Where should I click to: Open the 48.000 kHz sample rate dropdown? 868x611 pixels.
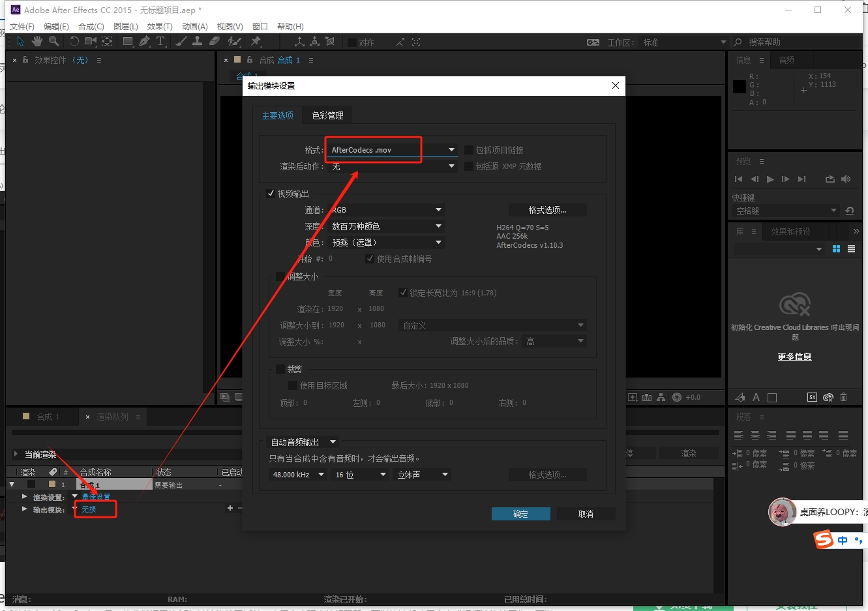298,475
